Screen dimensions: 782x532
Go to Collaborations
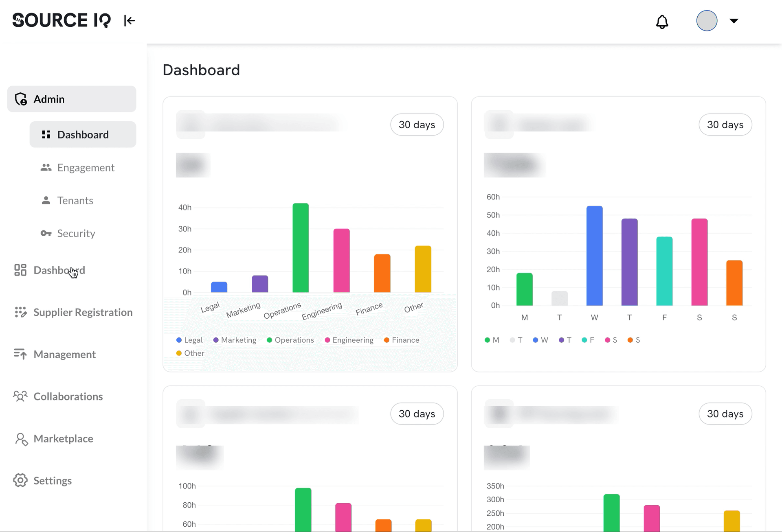(58, 396)
